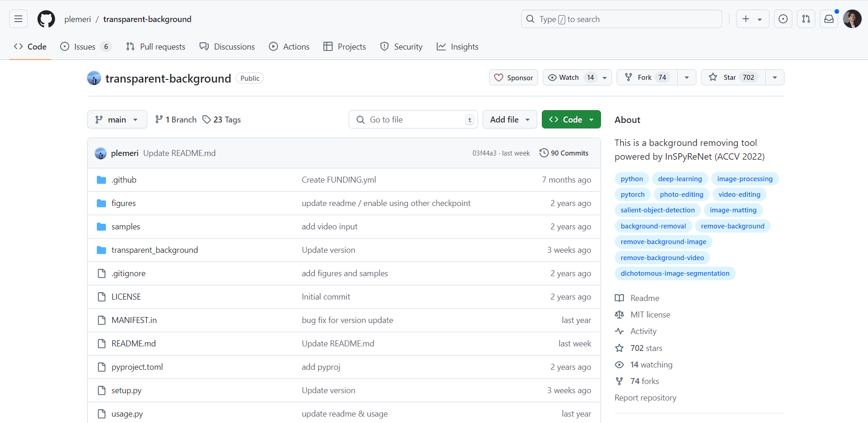
Task: Open the pull requests icon in header
Action: click(x=806, y=19)
